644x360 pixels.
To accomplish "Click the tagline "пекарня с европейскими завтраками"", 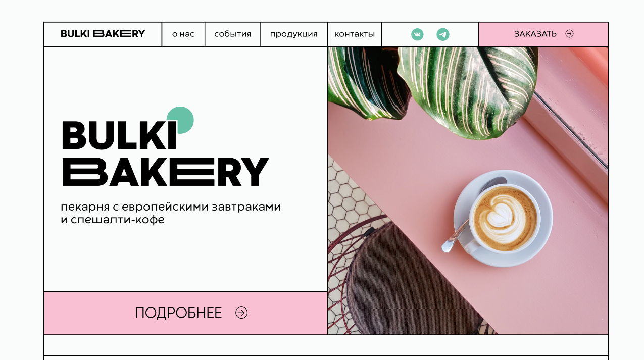I will coord(171,207).
